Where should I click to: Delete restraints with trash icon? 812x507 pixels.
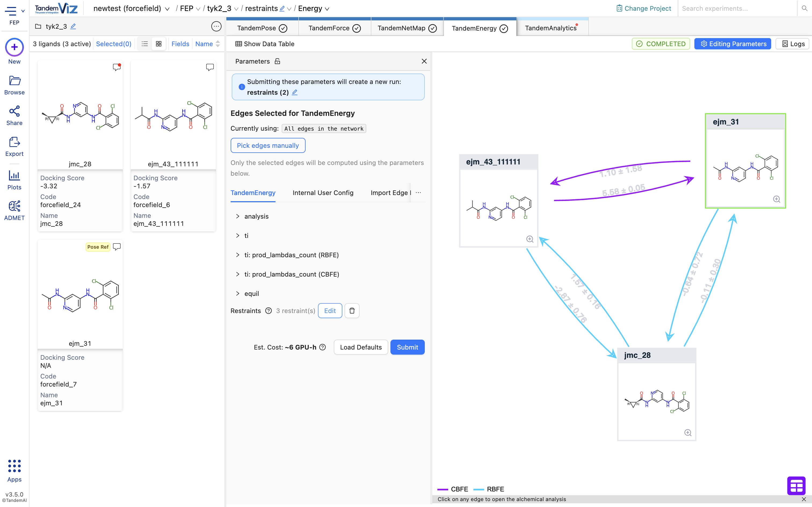pyautogui.click(x=352, y=311)
